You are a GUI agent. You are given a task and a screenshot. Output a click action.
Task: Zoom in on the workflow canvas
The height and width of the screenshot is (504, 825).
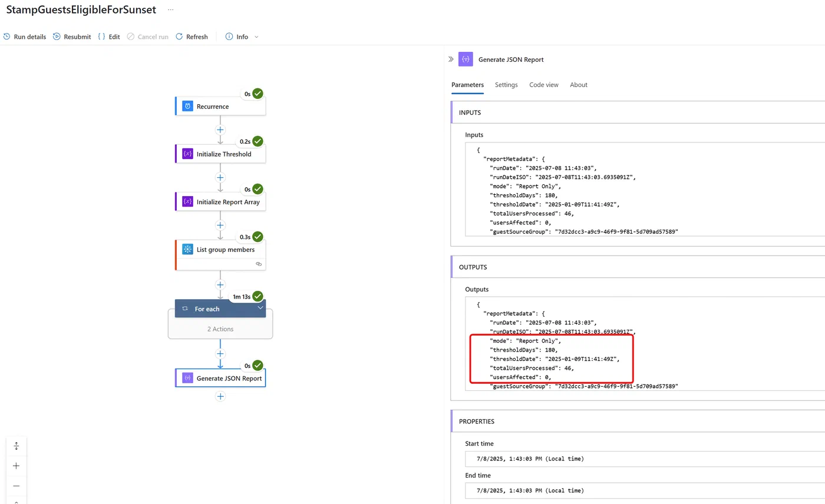pyautogui.click(x=16, y=466)
